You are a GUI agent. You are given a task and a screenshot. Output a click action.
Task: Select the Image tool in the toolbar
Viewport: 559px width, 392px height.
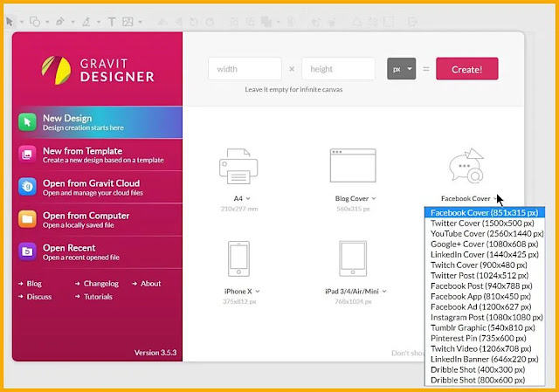click(128, 22)
